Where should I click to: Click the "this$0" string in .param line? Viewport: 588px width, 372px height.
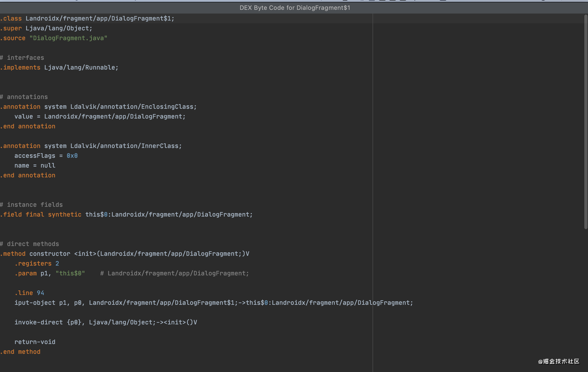[70, 273]
